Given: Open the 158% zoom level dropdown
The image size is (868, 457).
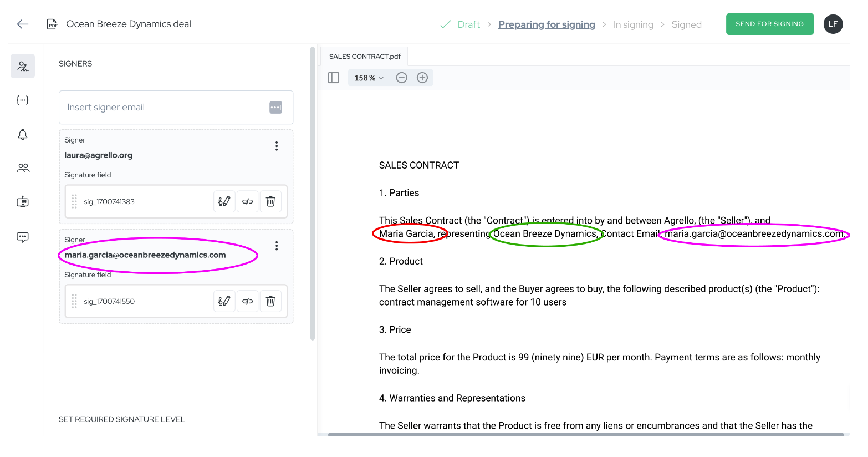Looking at the screenshot, I should click(369, 78).
